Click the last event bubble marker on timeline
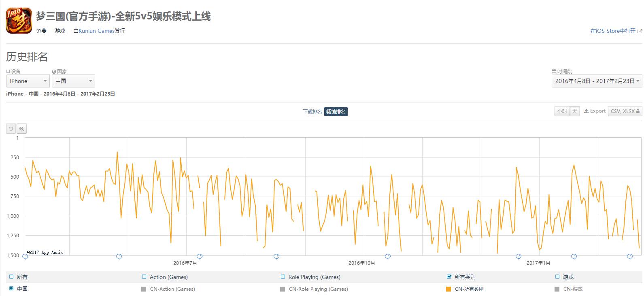 (630, 256)
